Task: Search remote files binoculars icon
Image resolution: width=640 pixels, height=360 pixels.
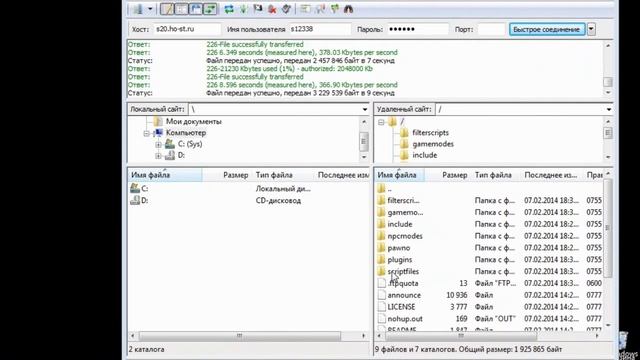Action: point(349,9)
